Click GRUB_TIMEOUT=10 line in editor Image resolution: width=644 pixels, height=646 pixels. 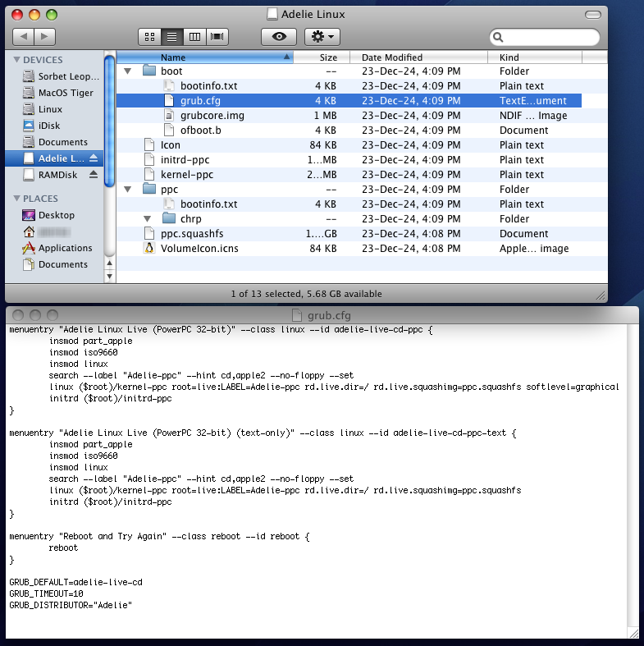pos(46,593)
